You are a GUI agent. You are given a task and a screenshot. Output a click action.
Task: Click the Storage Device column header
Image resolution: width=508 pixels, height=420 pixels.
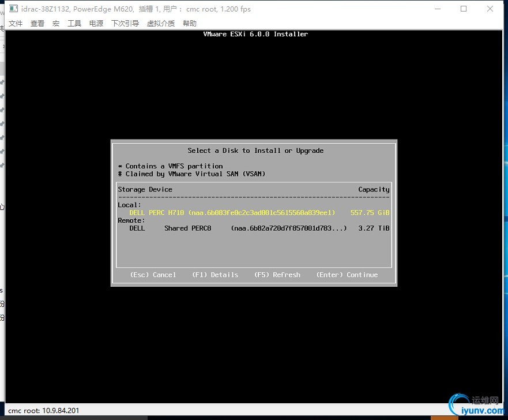pyautogui.click(x=145, y=189)
